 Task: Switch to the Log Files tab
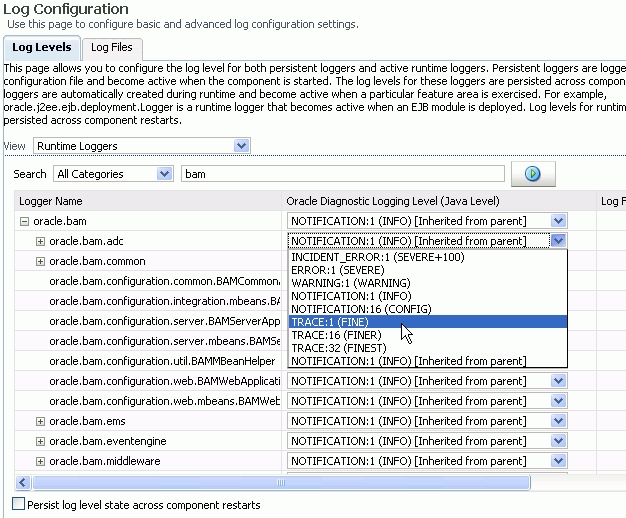point(110,47)
